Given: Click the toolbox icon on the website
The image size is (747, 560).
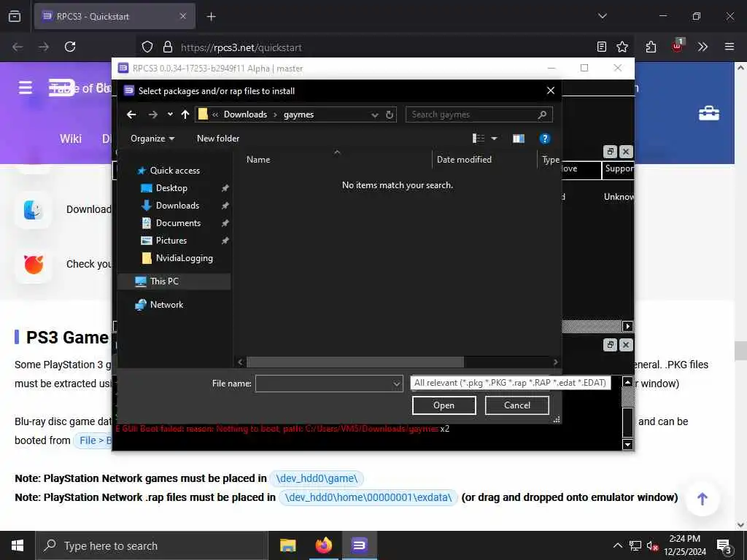Looking at the screenshot, I should [x=709, y=113].
